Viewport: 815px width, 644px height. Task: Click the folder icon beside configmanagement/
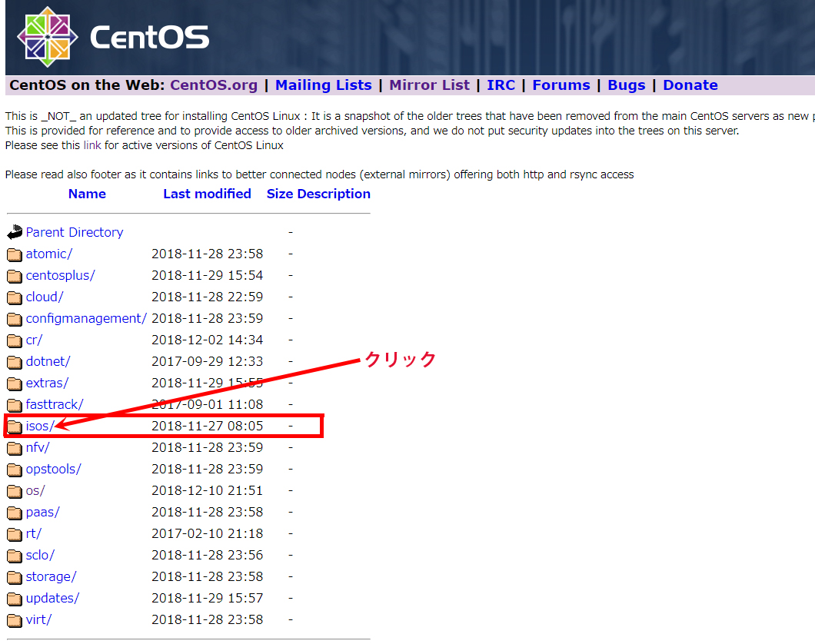15,319
